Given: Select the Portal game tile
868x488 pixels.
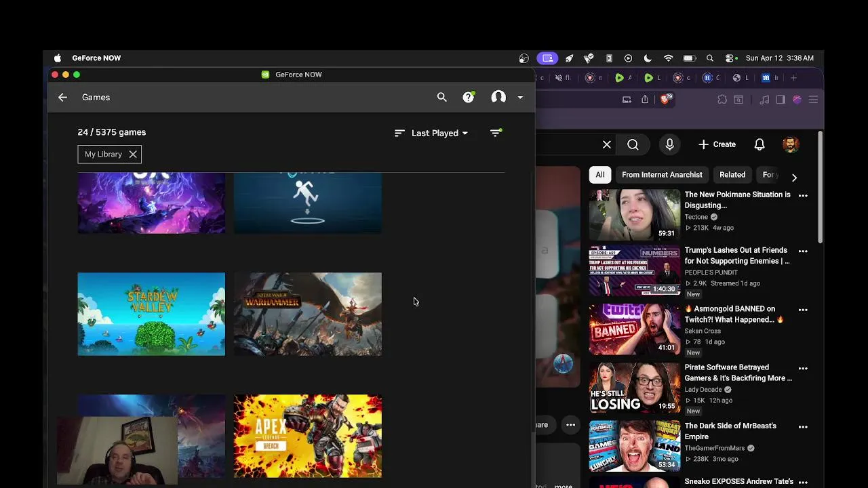Looking at the screenshot, I should [x=308, y=203].
